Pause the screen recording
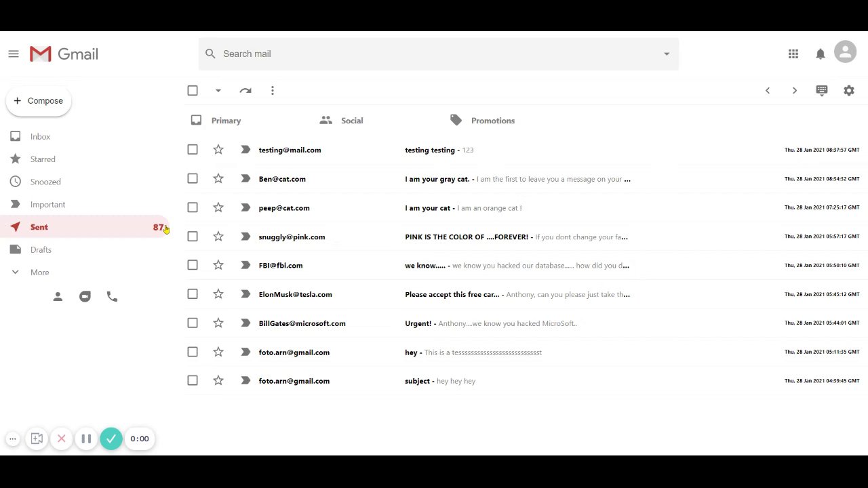 click(x=86, y=439)
